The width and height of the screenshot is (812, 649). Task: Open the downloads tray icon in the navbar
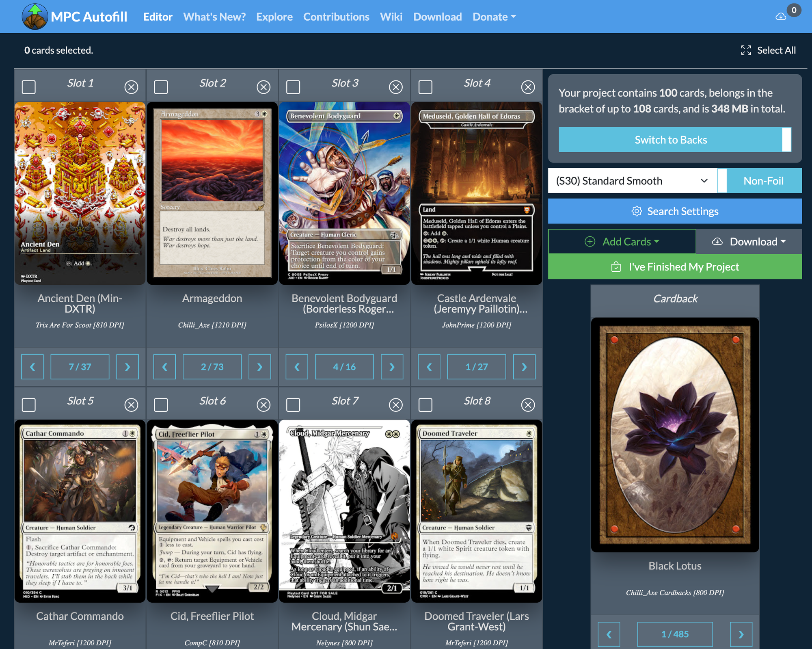[x=781, y=16]
